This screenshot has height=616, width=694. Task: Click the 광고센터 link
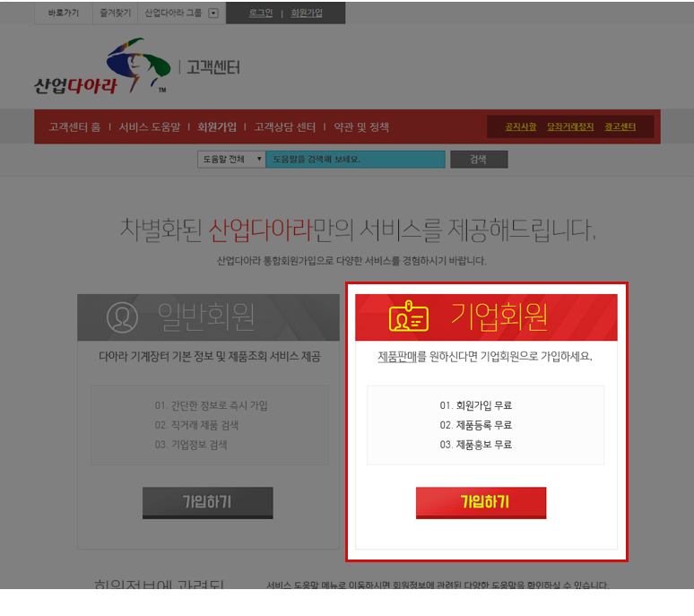click(x=620, y=127)
